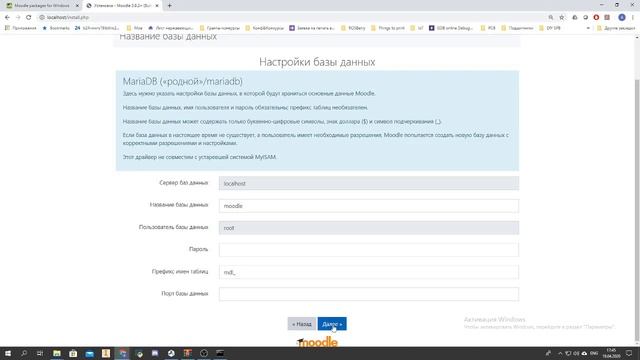
Task: Click the database user field containing root
Action: click(369, 228)
